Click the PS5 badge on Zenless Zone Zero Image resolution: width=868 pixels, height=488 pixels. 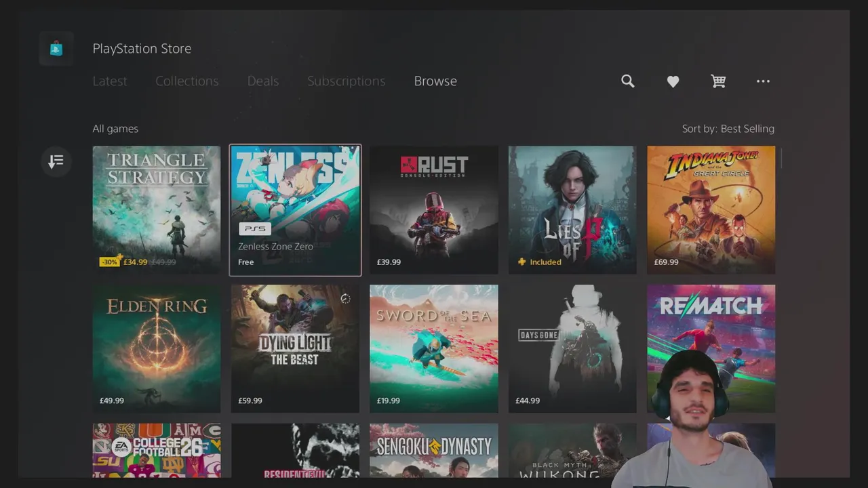pyautogui.click(x=254, y=229)
